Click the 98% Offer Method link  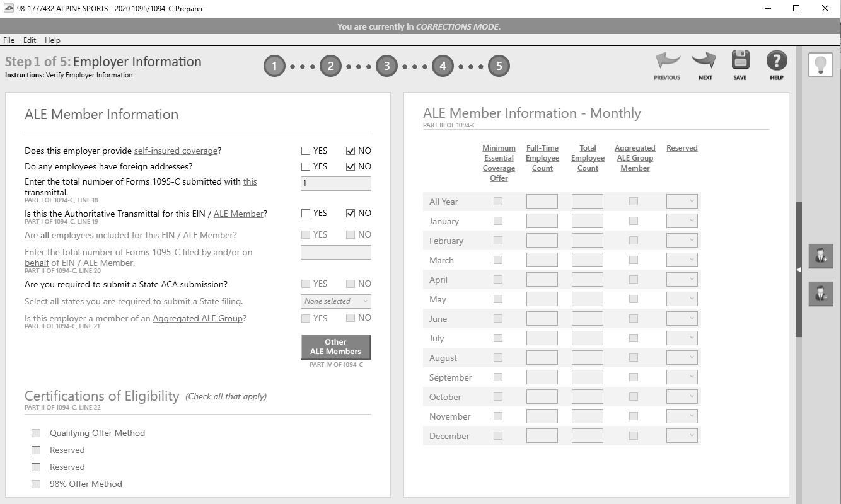click(x=86, y=484)
